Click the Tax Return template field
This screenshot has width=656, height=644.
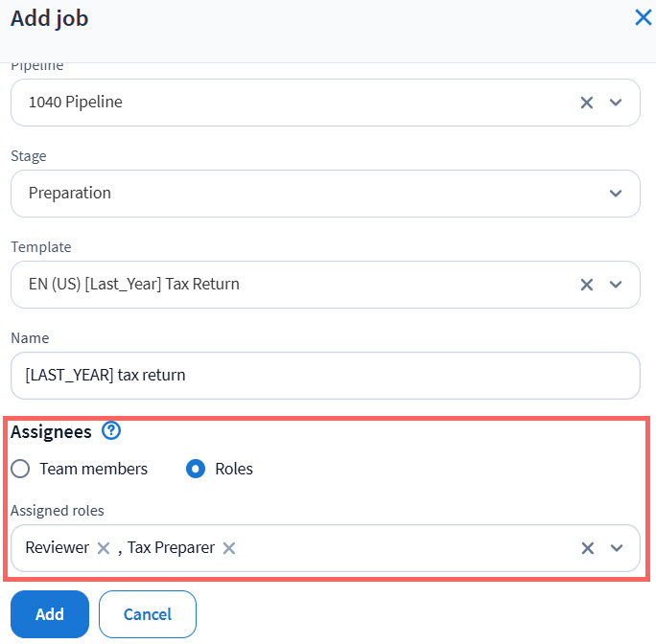pyautogui.click(x=288, y=285)
